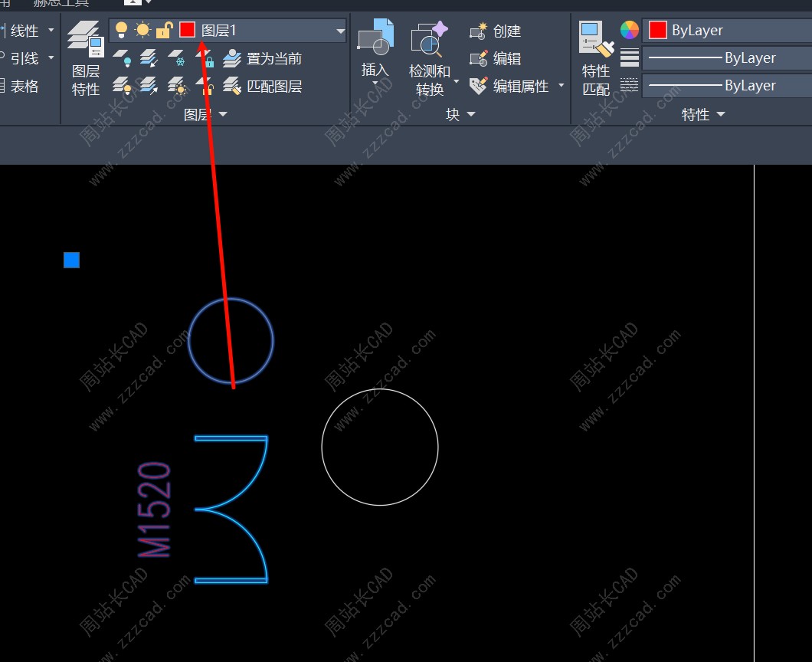
Task: Click the 线性 linear dimension button
Action: click(25, 31)
